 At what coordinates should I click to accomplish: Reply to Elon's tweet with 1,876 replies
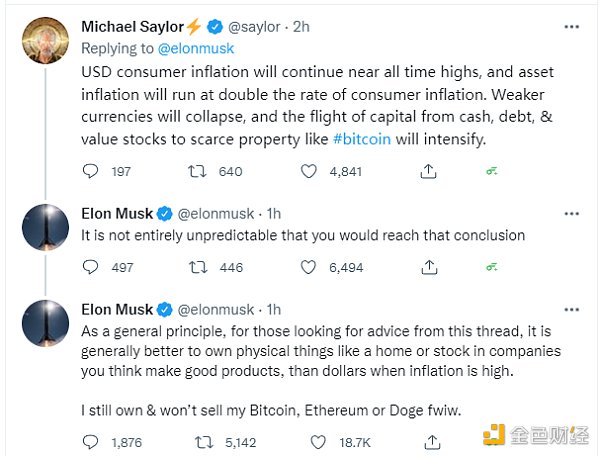coord(91,441)
